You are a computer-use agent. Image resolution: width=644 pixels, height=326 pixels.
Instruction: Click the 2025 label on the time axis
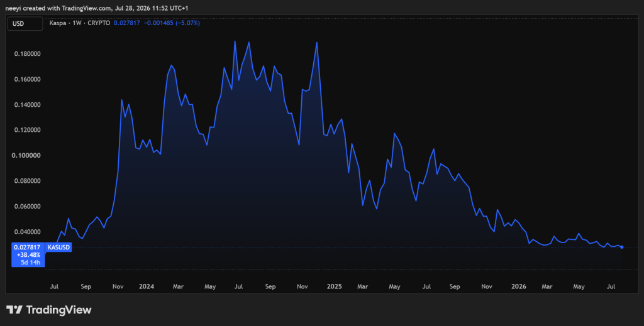[335, 286]
